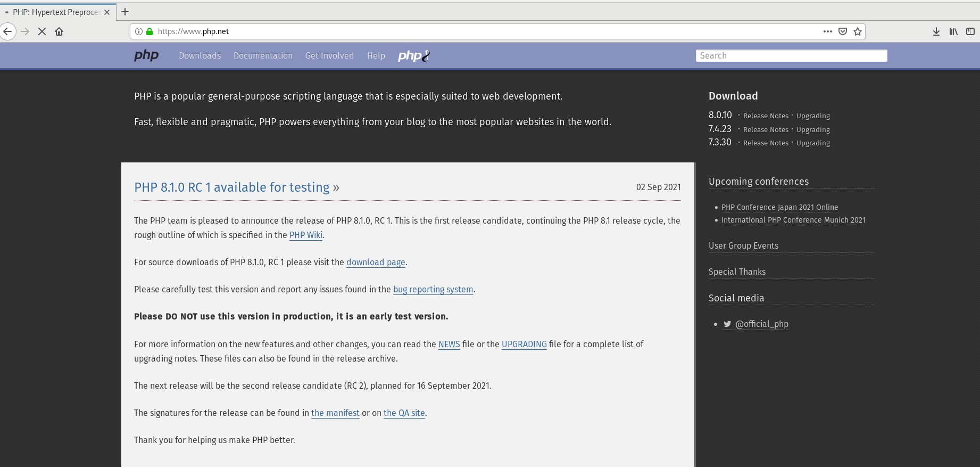Click the 02 Sep 2021 date text

(659, 187)
